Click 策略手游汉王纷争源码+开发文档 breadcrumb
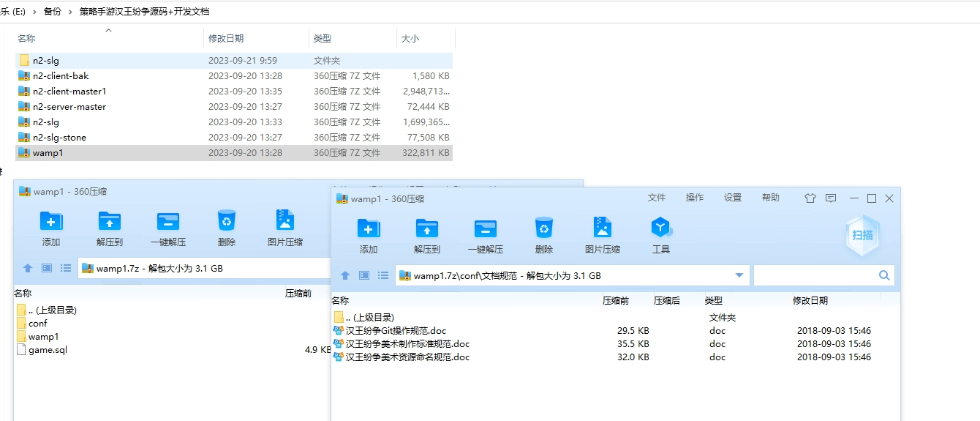The height and width of the screenshot is (421, 980). (144, 12)
